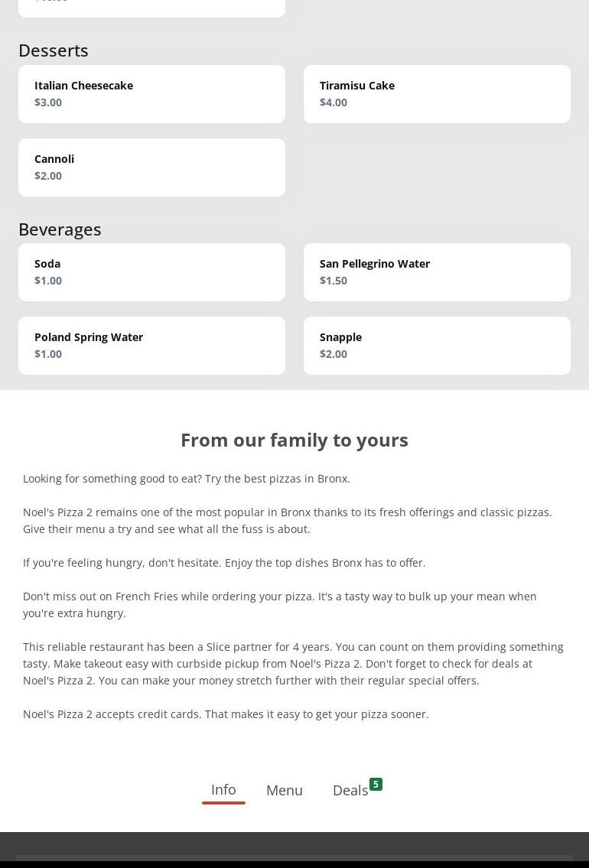The image size is (589, 868).
Task: Click the 'accepts credit cards' sentence
Action: pyautogui.click(x=226, y=714)
